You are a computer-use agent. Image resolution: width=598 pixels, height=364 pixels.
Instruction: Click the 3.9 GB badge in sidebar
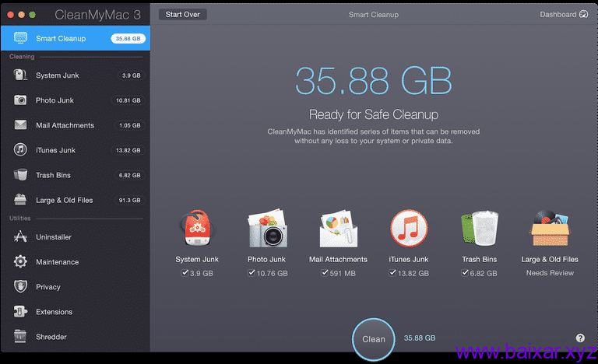tap(131, 75)
